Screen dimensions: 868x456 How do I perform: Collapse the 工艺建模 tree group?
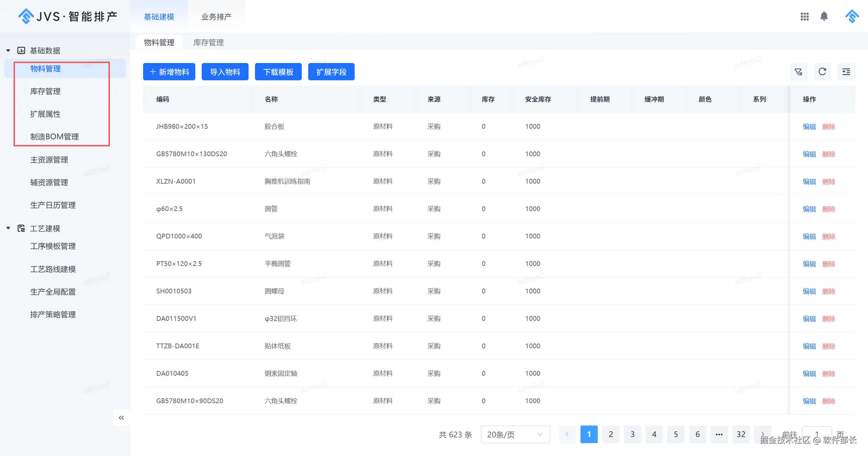point(8,228)
